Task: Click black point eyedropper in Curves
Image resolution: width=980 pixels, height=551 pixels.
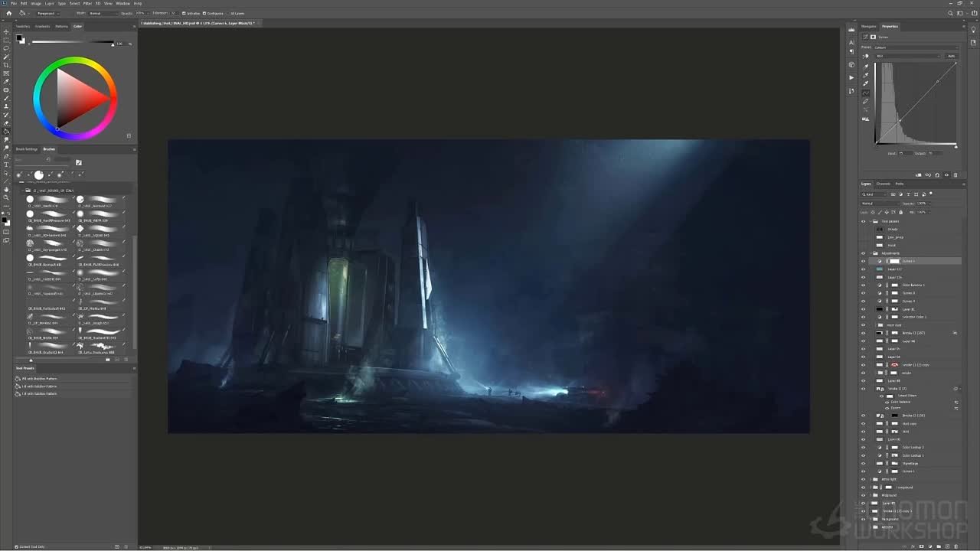Action: [x=866, y=66]
